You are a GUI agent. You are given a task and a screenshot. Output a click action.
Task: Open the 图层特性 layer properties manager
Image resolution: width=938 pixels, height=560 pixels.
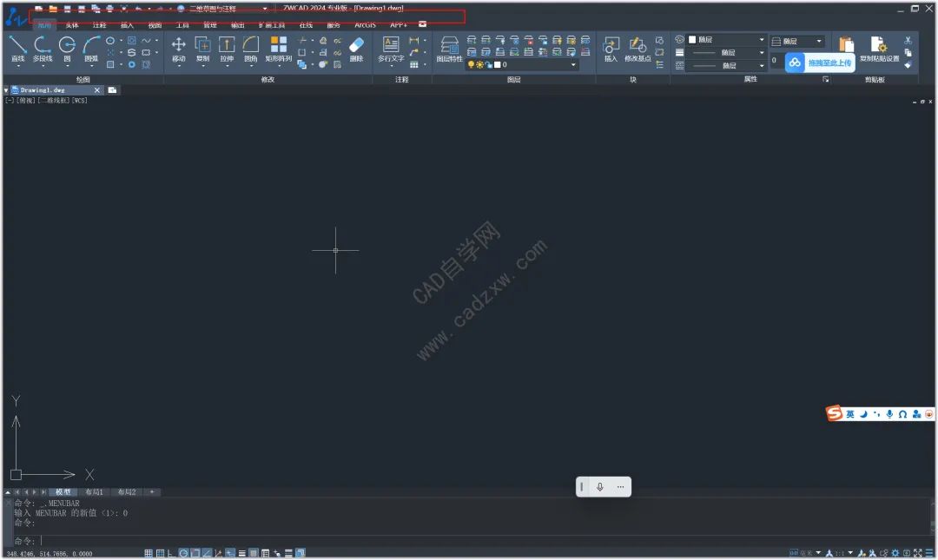[x=449, y=49]
